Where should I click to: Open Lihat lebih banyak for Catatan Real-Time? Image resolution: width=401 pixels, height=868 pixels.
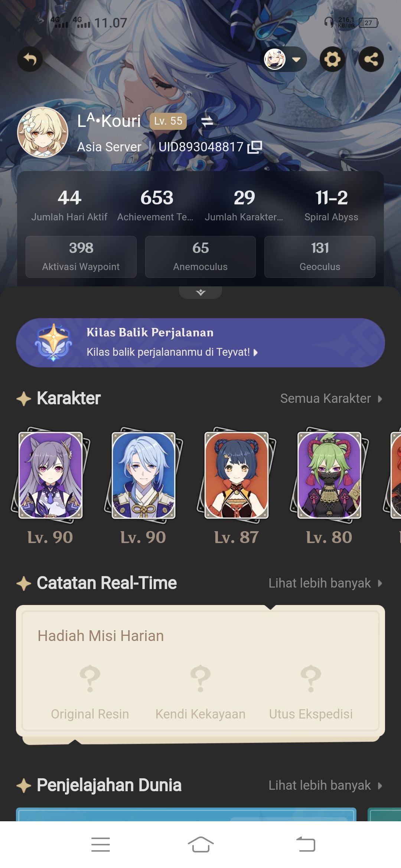point(325,583)
